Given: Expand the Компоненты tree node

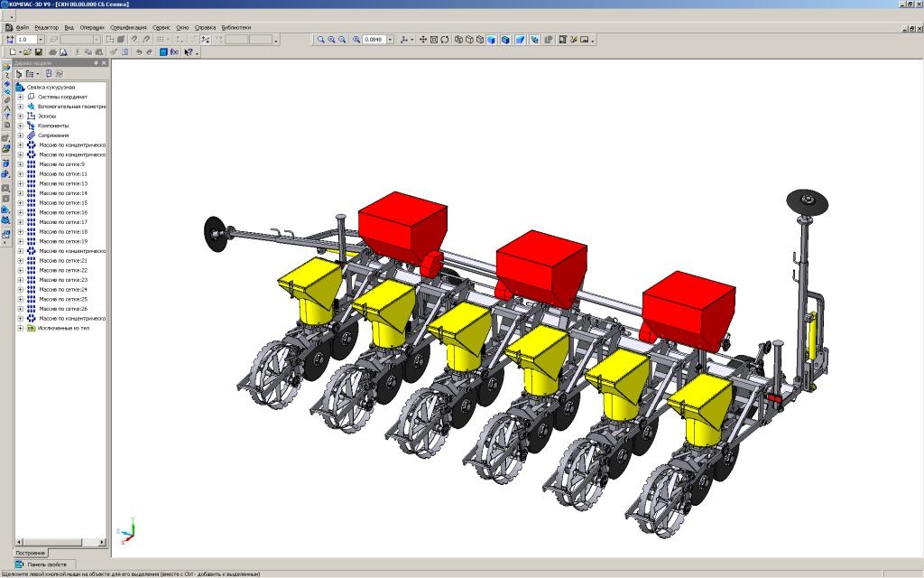Looking at the screenshot, I should (x=20, y=126).
